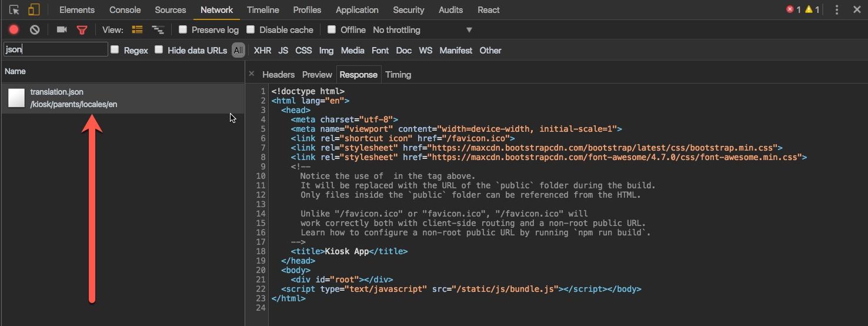This screenshot has width=868, height=326.
Task: Tick the Hide data URLs checkbox
Action: 159,50
